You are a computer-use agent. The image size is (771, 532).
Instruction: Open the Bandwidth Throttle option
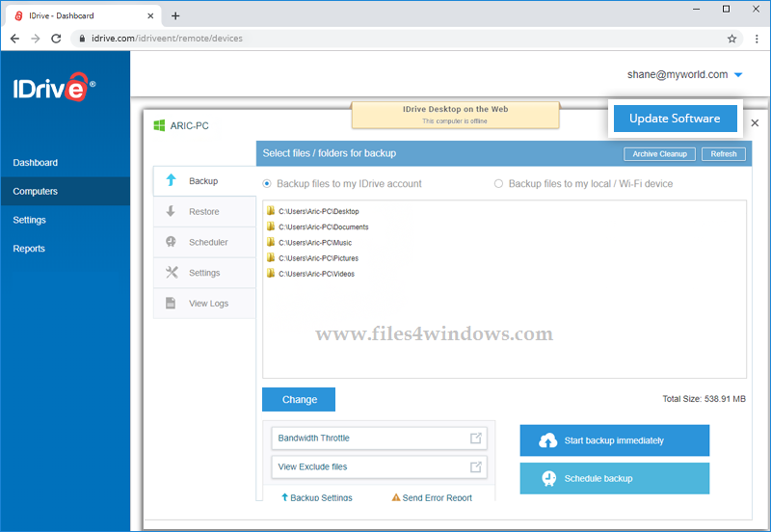(379, 439)
